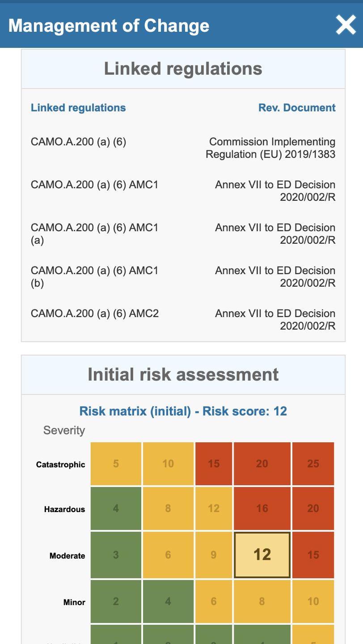Select the green 3 cell in Moderate row
This screenshot has width=363, height=644.
[x=116, y=555]
